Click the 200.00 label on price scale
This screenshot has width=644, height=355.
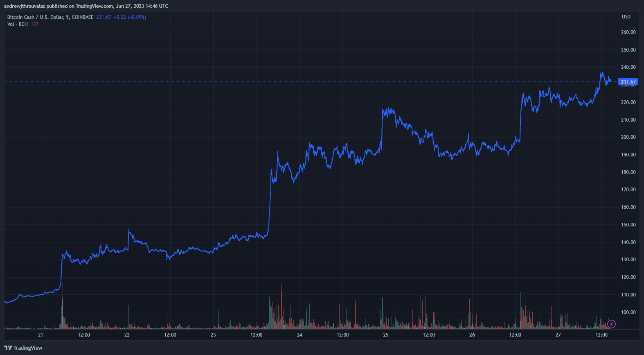[628, 137]
